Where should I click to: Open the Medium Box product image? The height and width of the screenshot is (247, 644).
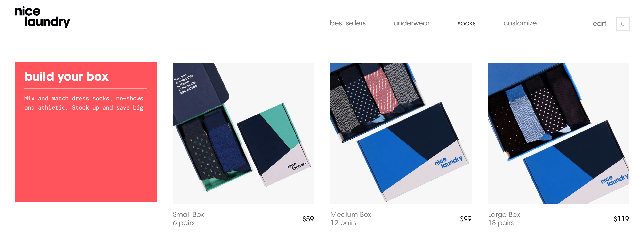[401, 133]
